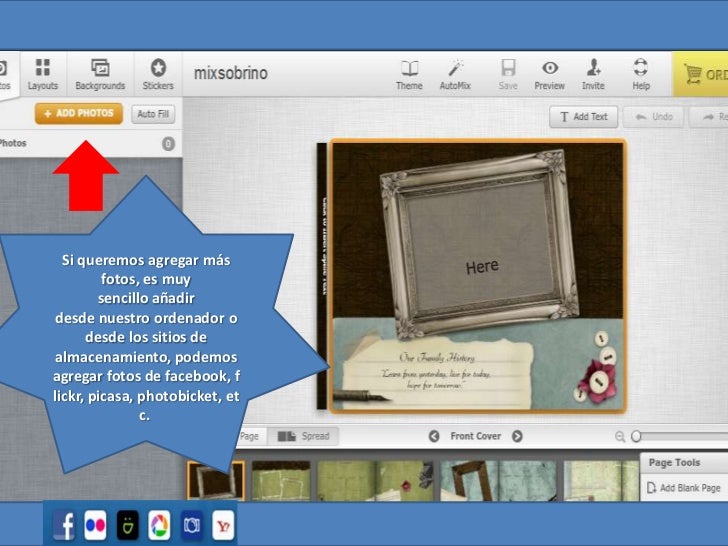
Task: Click the orange Add Photos button
Action: [79, 113]
